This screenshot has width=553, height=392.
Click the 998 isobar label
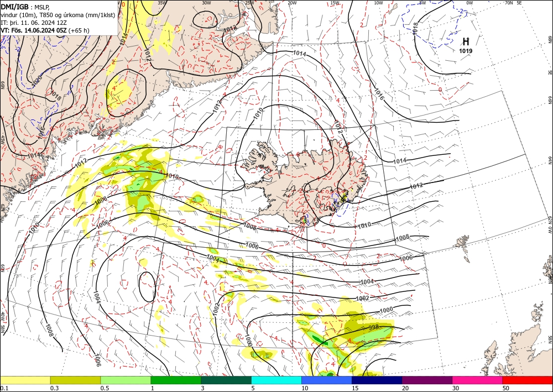click(373, 327)
